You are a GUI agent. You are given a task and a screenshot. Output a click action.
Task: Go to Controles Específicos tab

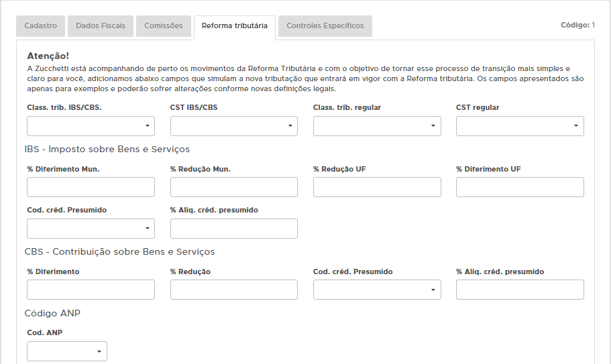(x=325, y=26)
